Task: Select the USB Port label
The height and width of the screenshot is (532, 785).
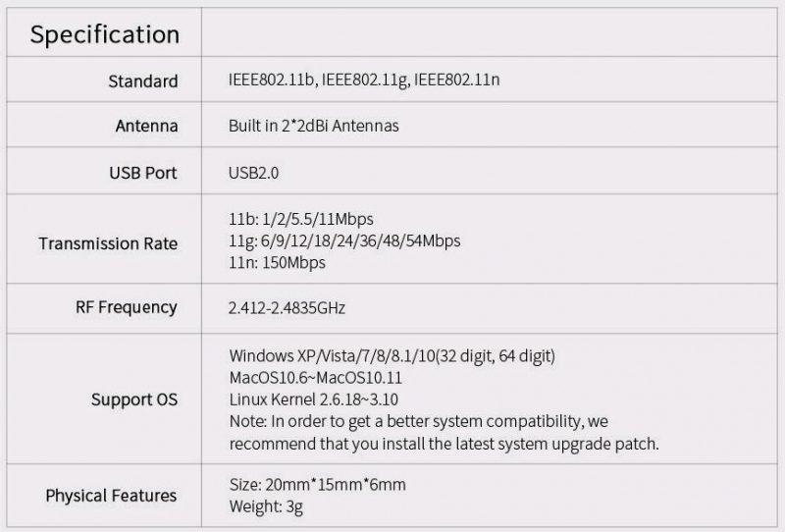Action: pos(143,173)
